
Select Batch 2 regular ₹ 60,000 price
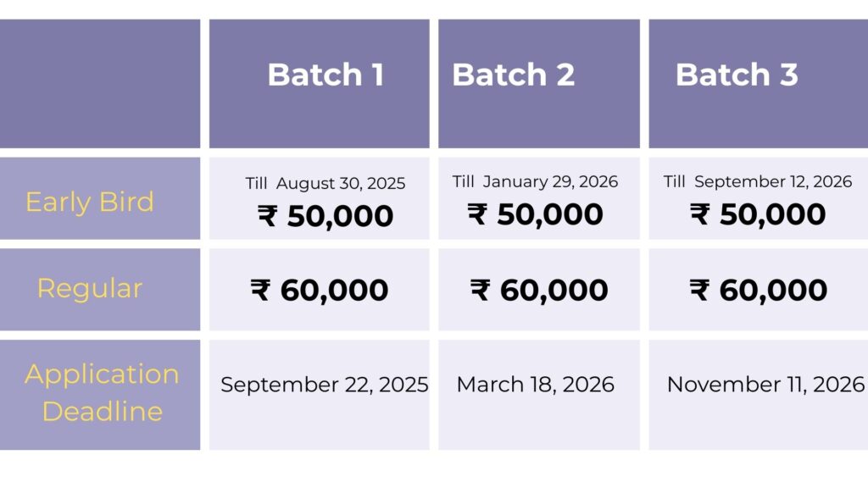(x=538, y=290)
